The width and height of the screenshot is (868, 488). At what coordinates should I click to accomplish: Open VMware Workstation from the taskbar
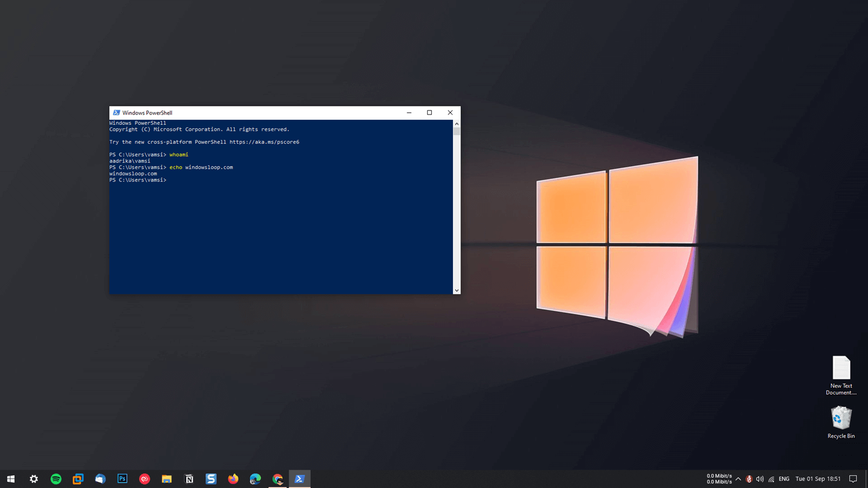pos(78,479)
